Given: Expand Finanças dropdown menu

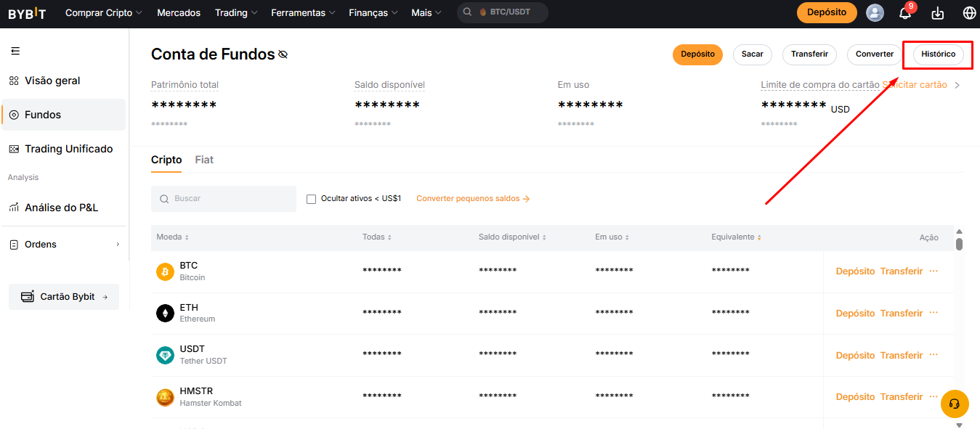Looking at the screenshot, I should (x=373, y=12).
